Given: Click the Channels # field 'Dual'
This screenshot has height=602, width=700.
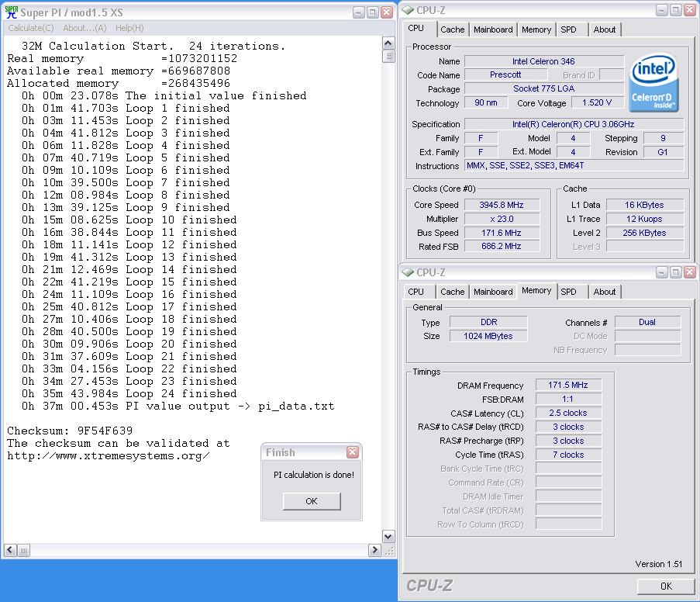Looking at the screenshot, I should tap(647, 322).
